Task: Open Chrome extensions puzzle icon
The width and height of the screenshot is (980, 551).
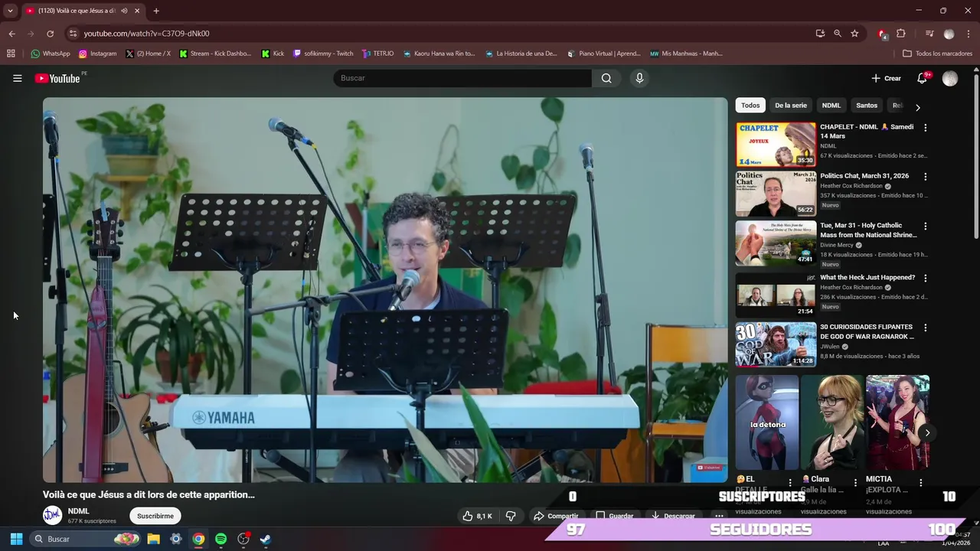Action: (x=901, y=34)
